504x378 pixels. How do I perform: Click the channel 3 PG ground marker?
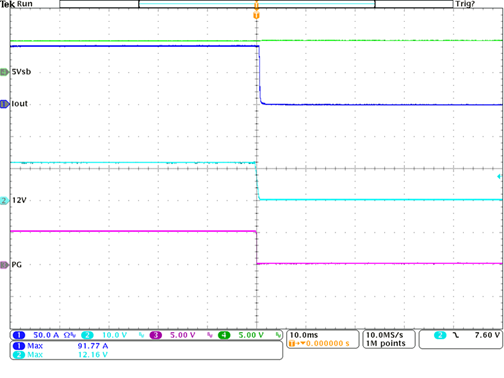tap(4, 265)
